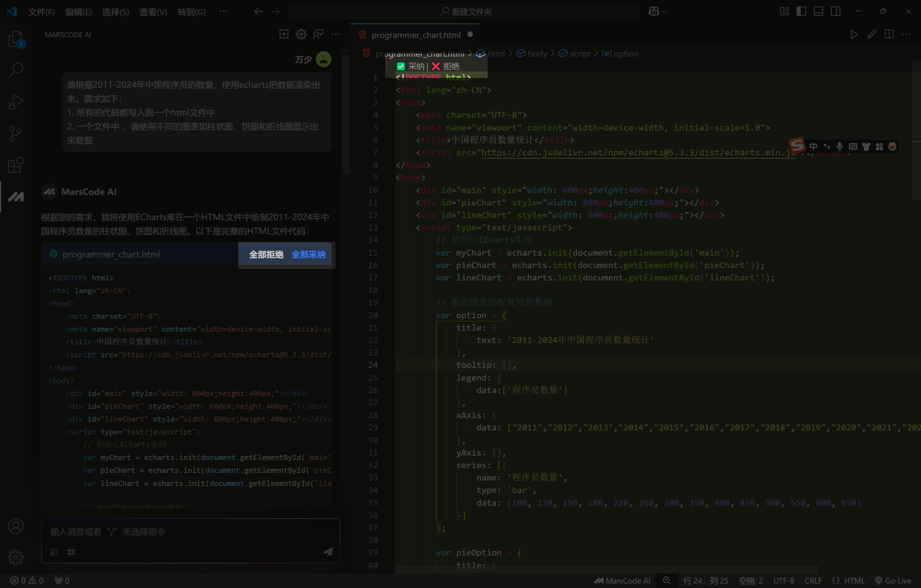The image size is (921, 588).
Task: Click 全部拒绝 to reject all changes
Action: coord(266,255)
